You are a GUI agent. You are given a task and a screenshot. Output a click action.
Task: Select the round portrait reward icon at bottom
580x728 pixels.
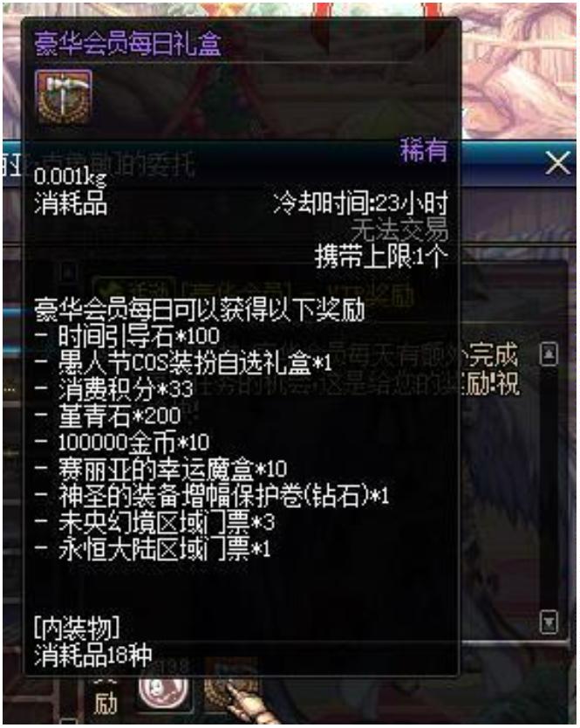164,690
